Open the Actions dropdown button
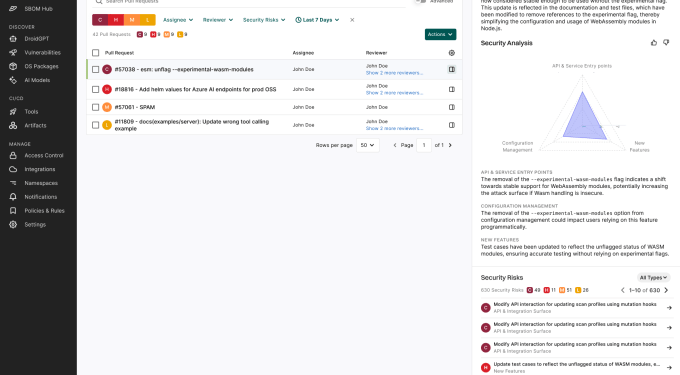Image resolution: width=680 pixels, height=375 pixels. pos(440,34)
